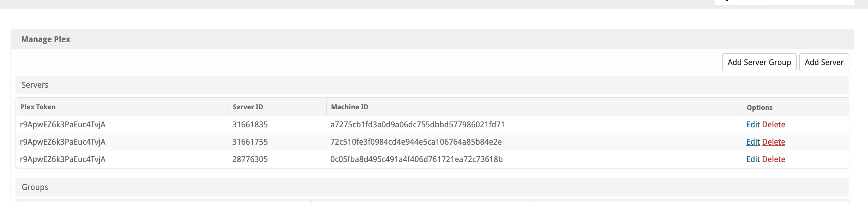This screenshot has width=868, height=202.
Task: Edit the server with ID 31661755
Action: tap(753, 142)
